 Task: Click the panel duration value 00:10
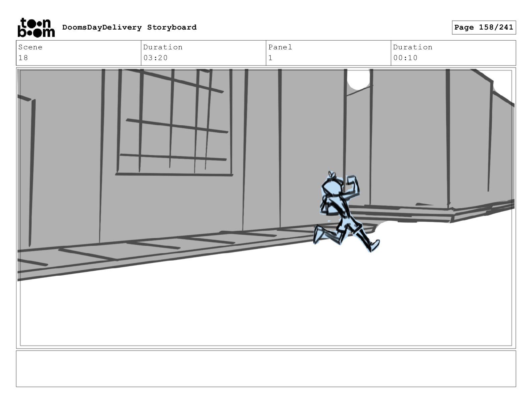coord(405,58)
